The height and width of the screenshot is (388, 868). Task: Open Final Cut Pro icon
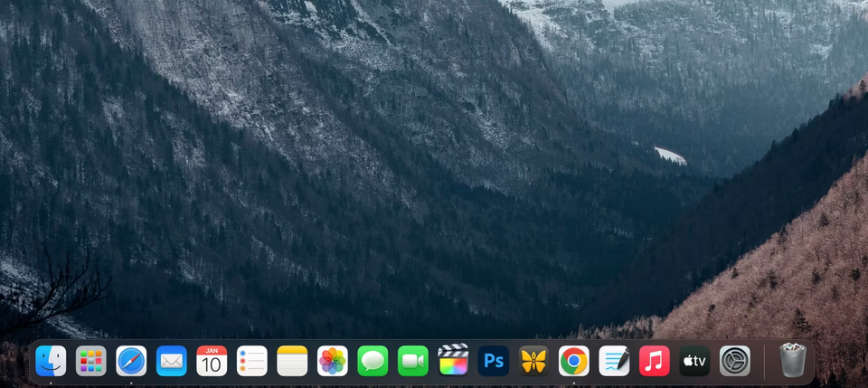[453, 360]
